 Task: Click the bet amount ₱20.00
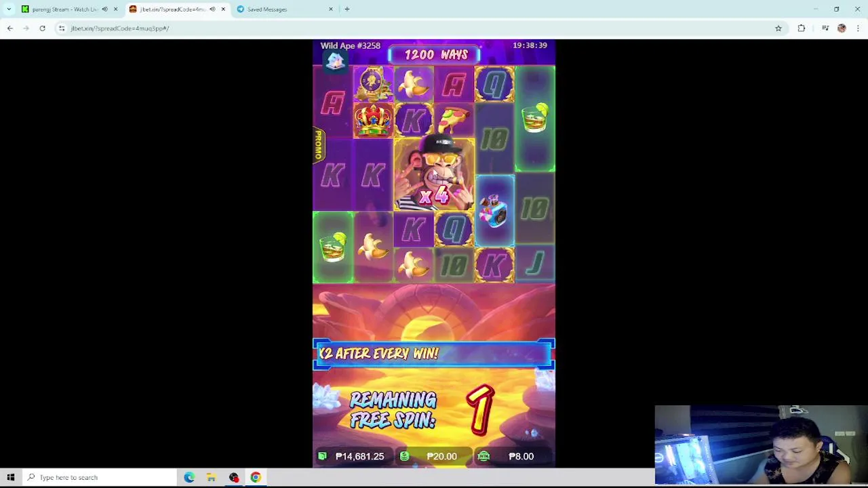pos(441,456)
